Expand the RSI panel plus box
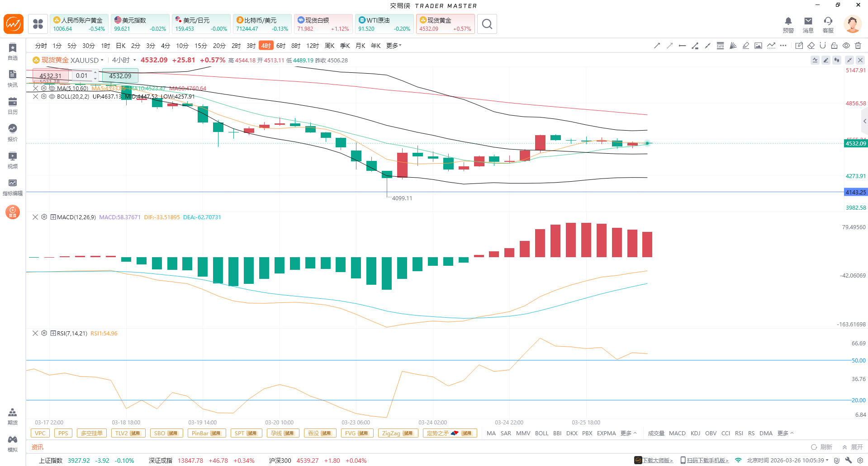 53,334
